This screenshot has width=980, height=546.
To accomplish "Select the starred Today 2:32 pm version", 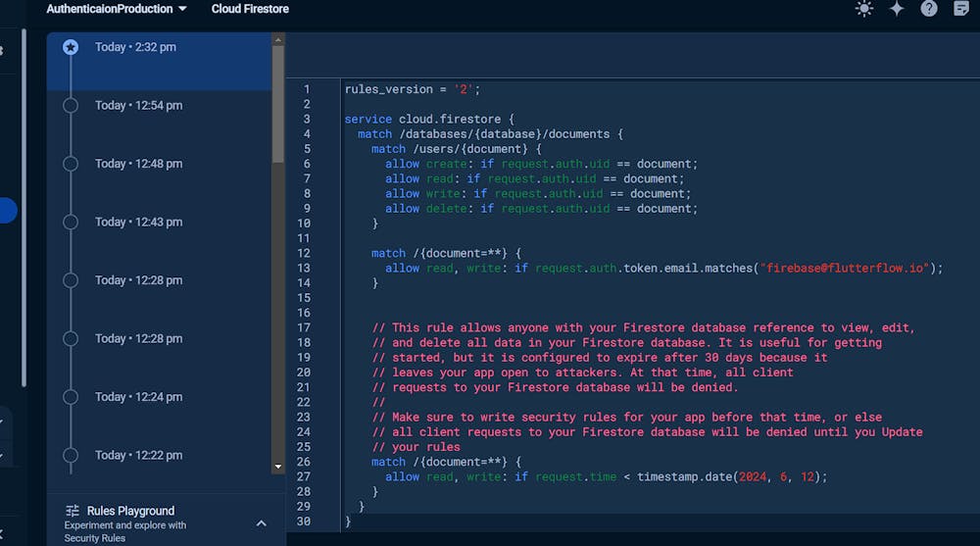I will [160, 62].
